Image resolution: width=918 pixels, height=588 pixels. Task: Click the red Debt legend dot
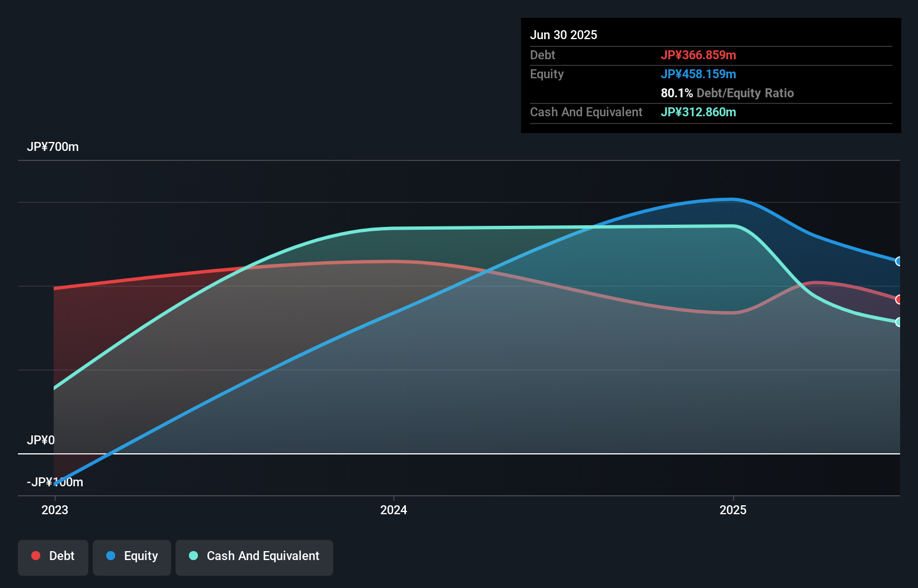pyautogui.click(x=36, y=556)
